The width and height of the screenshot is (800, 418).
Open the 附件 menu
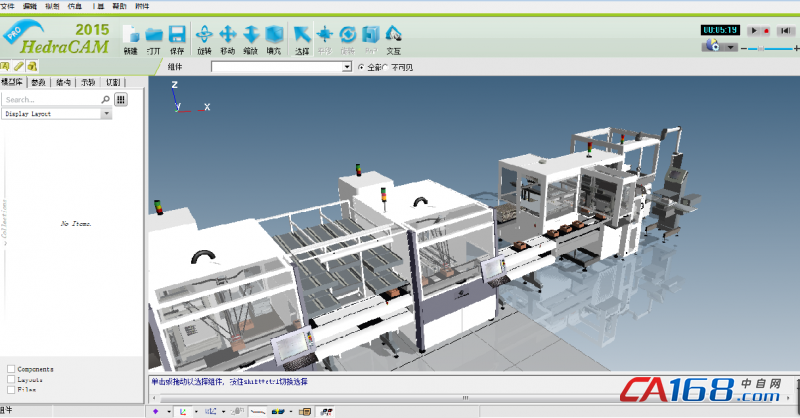142,6
